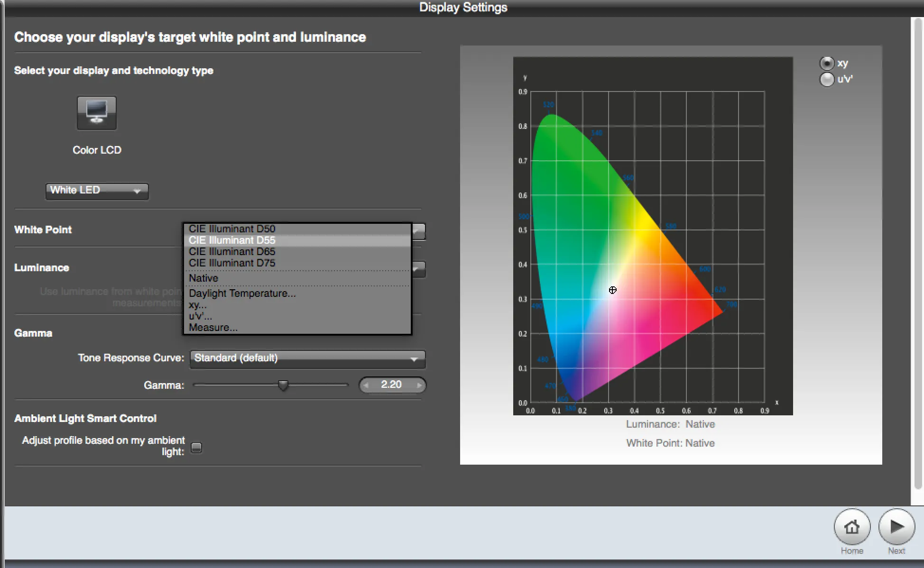The height and width of the screenshot is (568, 924).
Task: Open the Tone Response Curve dropdown
Action: pyautogui.click(x=307, y=358)
